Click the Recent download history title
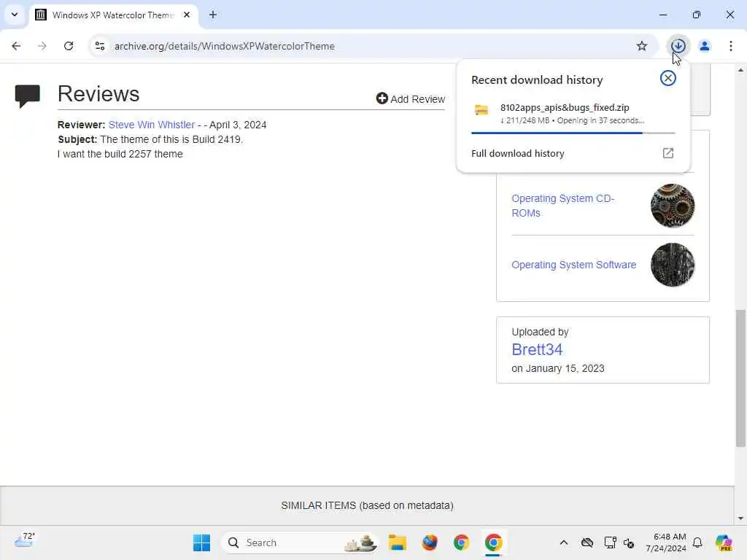Screen dimensions: 747x560 (x=537, y=79)
